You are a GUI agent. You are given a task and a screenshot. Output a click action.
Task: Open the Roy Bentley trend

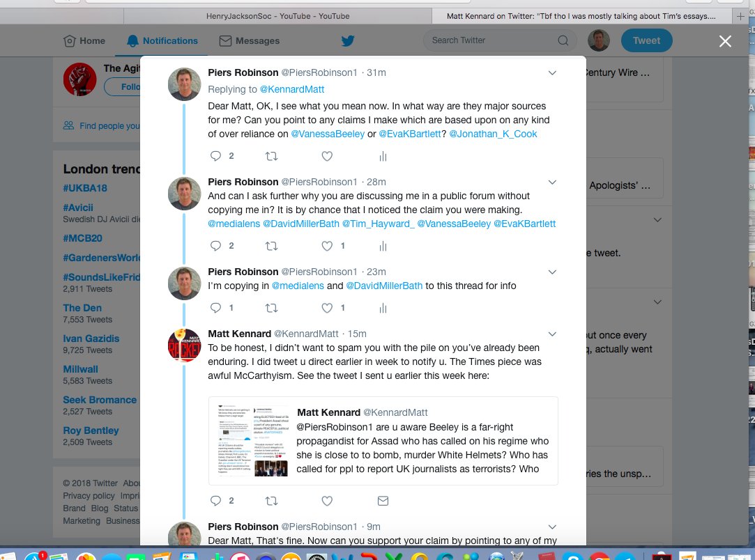(x=91, y=430)
